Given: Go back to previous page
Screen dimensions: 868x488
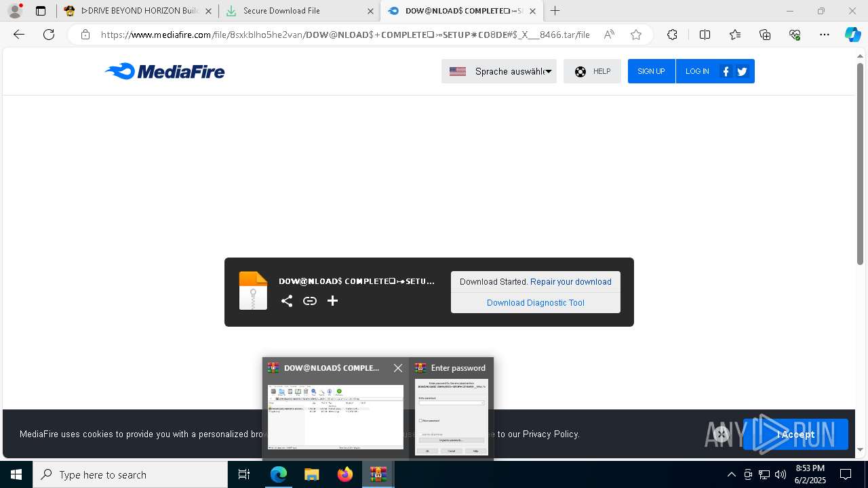Looking at the screenshot, I should [x=19, y=35].
